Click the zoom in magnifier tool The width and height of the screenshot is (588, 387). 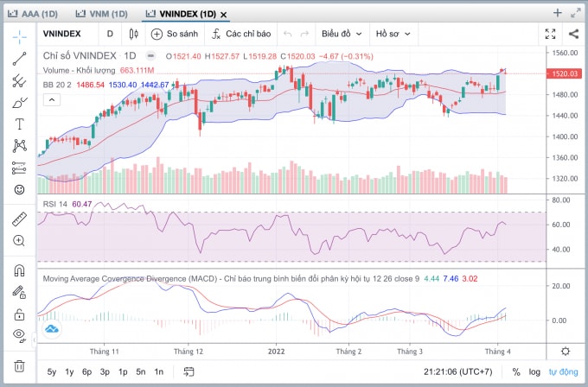click(19, 240)
